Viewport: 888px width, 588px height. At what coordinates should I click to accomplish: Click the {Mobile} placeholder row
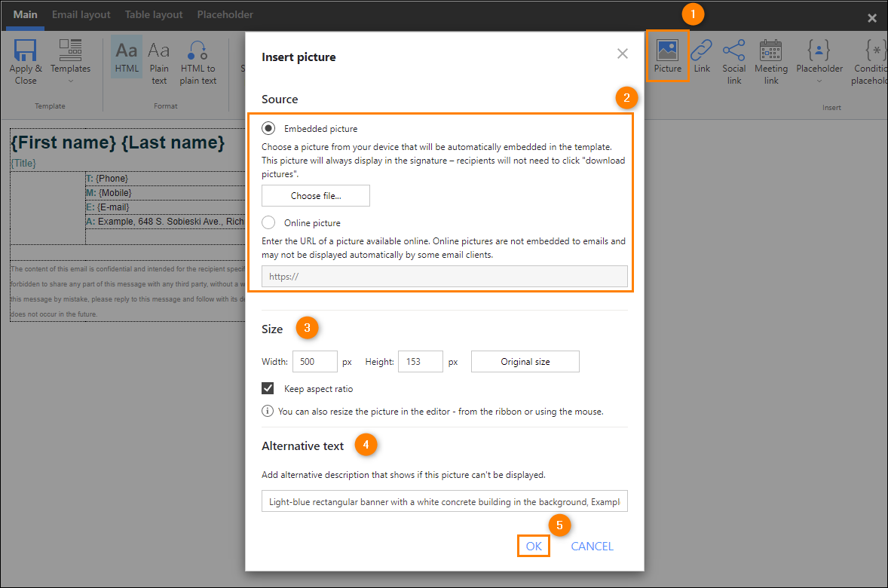165,192
